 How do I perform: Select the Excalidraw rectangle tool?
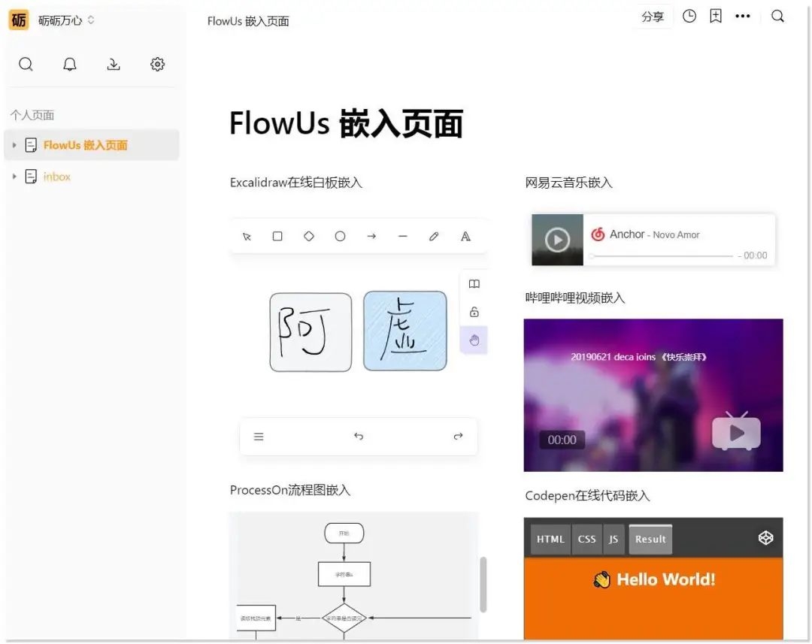(277, 237)
